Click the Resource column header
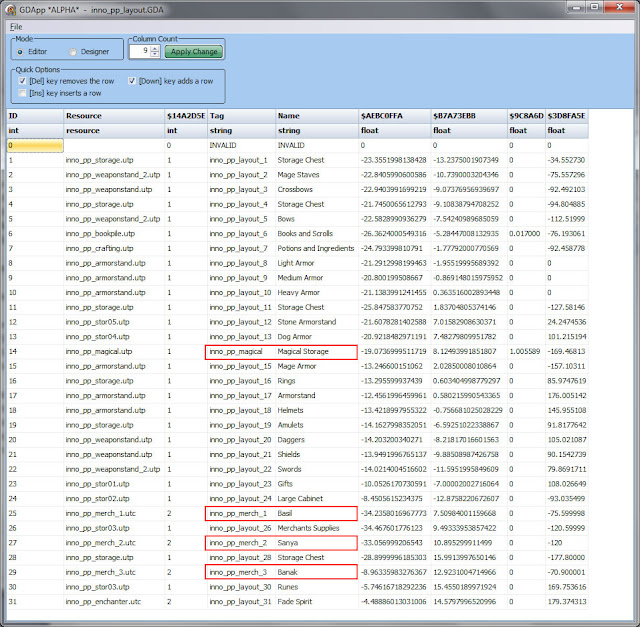The height and width of the screenshot is (627, 640). tap(114, 116)
